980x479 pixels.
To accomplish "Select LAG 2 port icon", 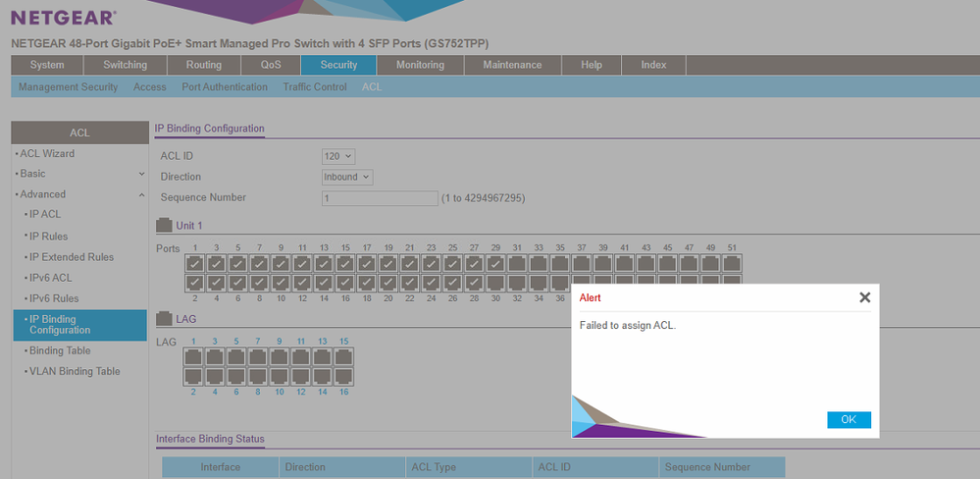I will pos(194,377).
